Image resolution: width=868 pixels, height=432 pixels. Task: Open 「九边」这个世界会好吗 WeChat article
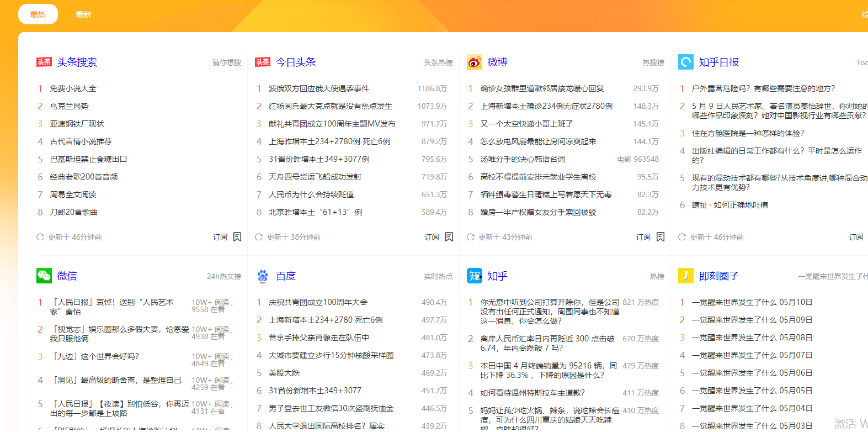tap(94, 356)
